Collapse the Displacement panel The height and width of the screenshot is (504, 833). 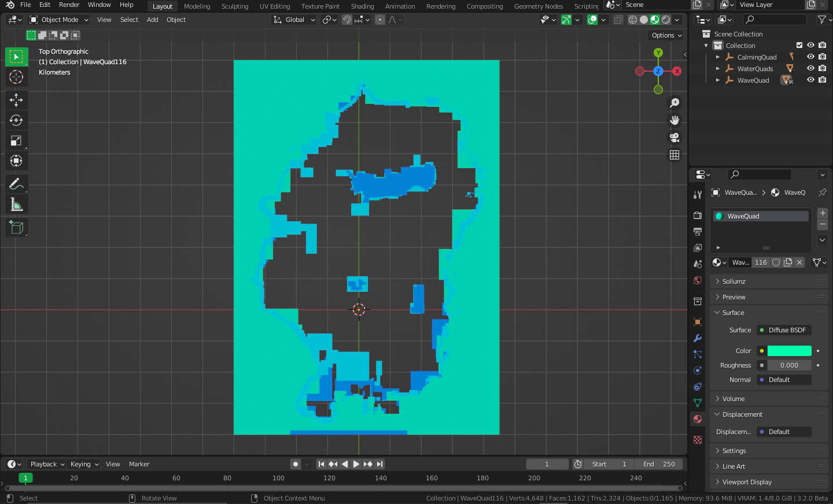click(x=769, y=414)
